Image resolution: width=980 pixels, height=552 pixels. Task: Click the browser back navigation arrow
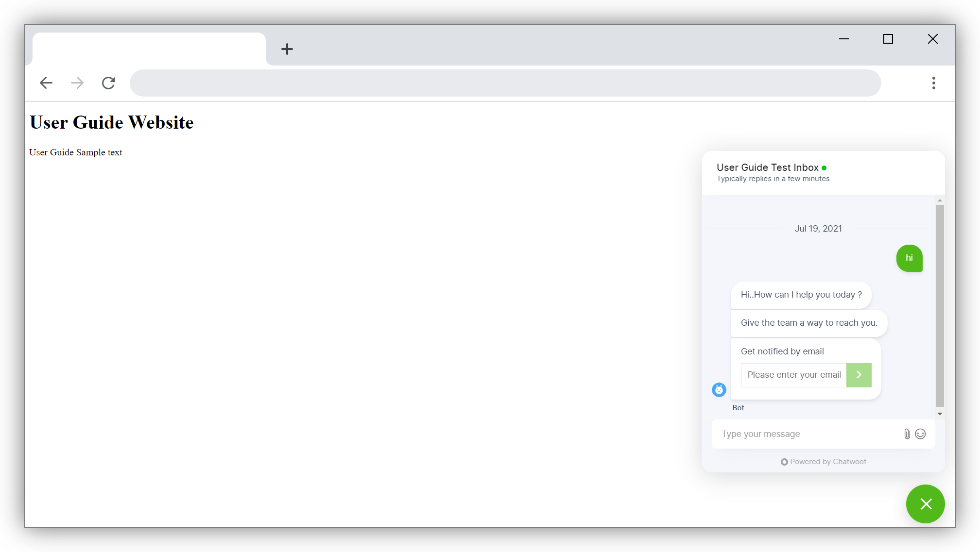[x=46, y=83]
